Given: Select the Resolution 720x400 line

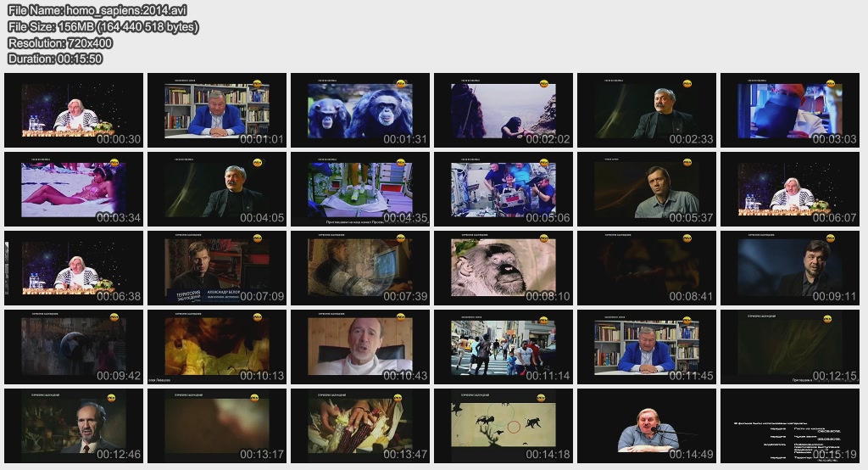Looking at the screenshot, I should pyautogui.click(x=60, y=42).
